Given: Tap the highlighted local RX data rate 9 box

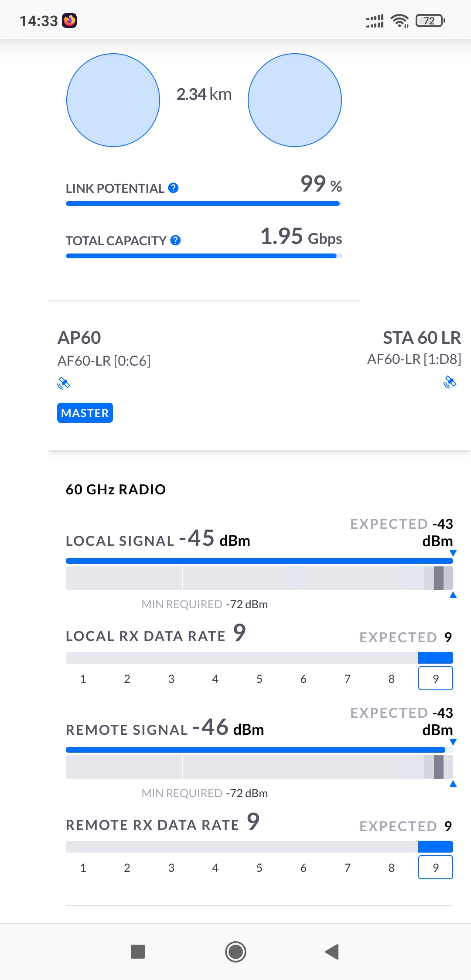Looking at the screenshot, I should [x=435, y=678].
